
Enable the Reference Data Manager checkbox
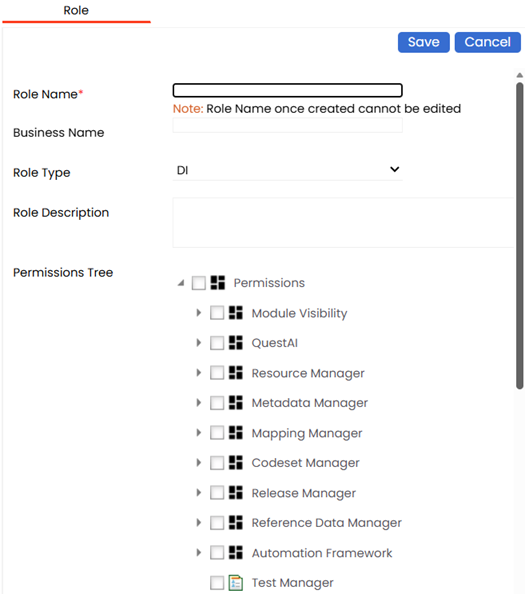(217, 523)
